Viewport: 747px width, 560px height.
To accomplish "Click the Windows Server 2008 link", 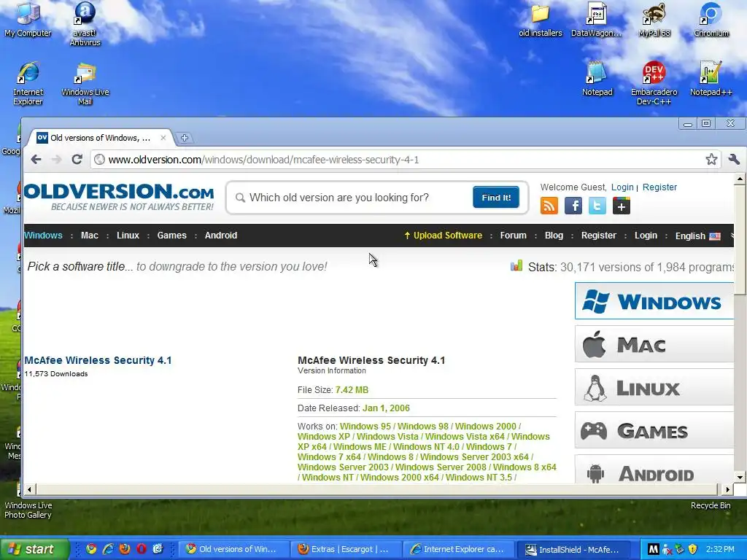I will click(441, 467).
